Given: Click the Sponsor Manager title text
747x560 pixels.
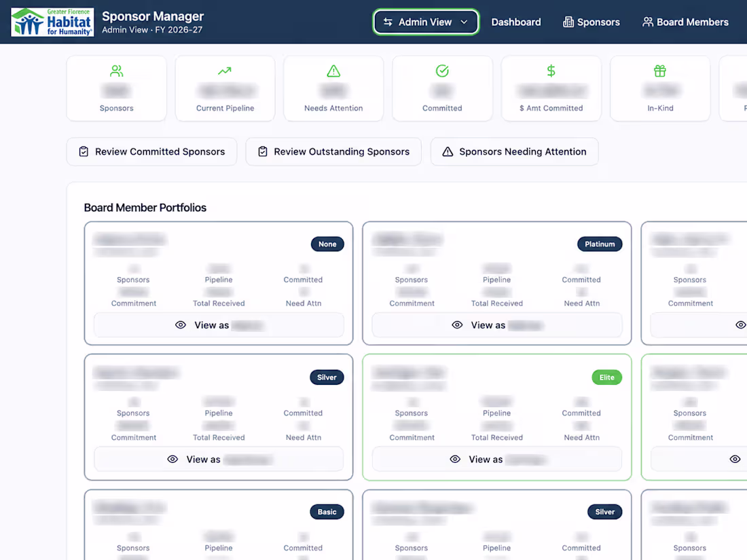Looking at the screenshot, I should [x=153, y=16].
